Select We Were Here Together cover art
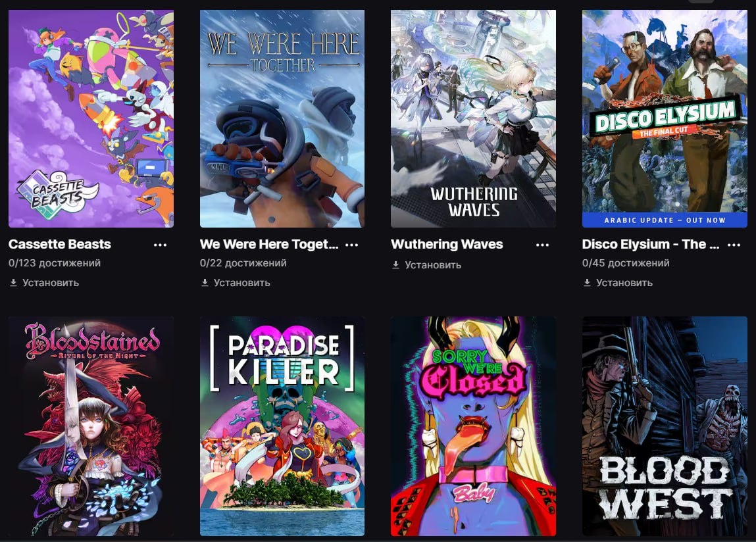756x542 pixels. pos(282,118)
